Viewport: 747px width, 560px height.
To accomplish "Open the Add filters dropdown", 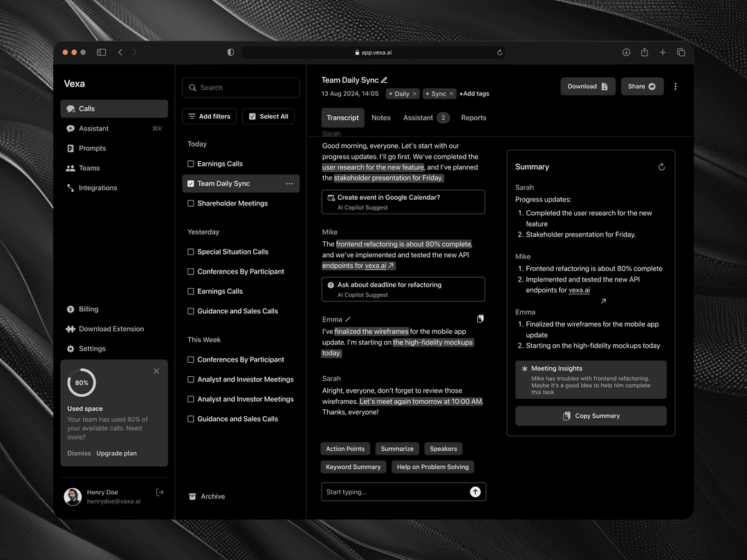I will point(210,116).
